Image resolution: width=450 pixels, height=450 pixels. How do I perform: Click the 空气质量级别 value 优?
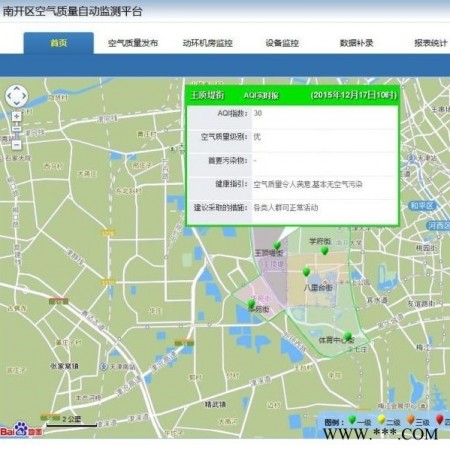point(257,137)
